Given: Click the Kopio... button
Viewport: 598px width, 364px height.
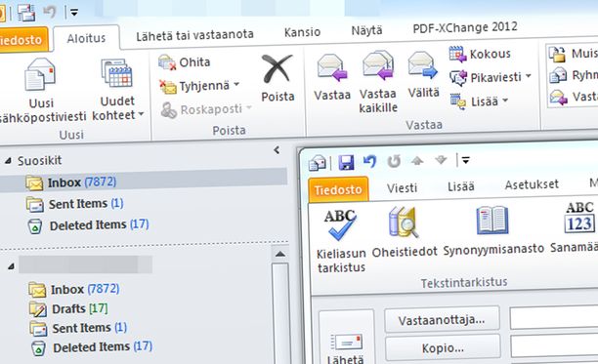Looking at the screenshot, I should click(x=443, y=348).
